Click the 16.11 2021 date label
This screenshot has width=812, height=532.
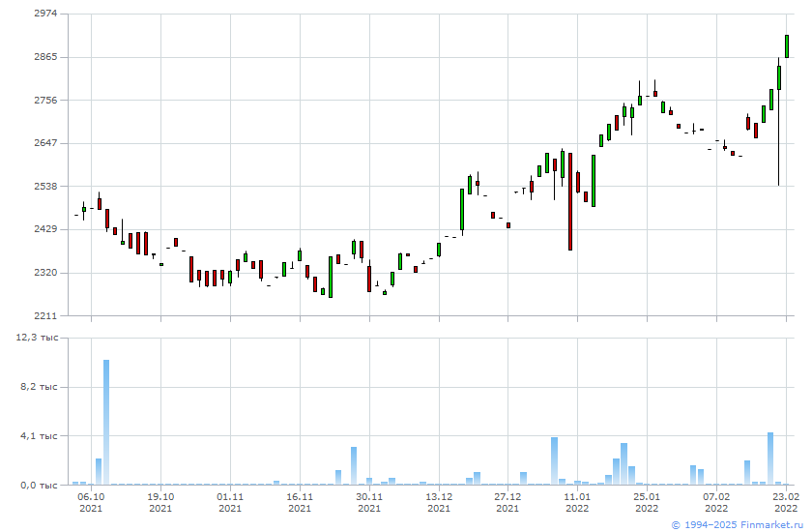tap(300, 502)
